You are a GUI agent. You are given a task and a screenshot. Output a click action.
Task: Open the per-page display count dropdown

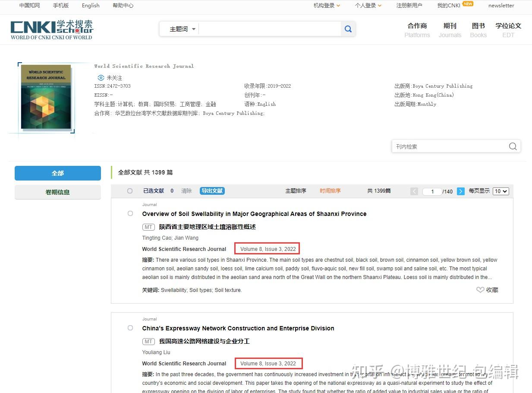pyautogui.click(x=501, y=191)
